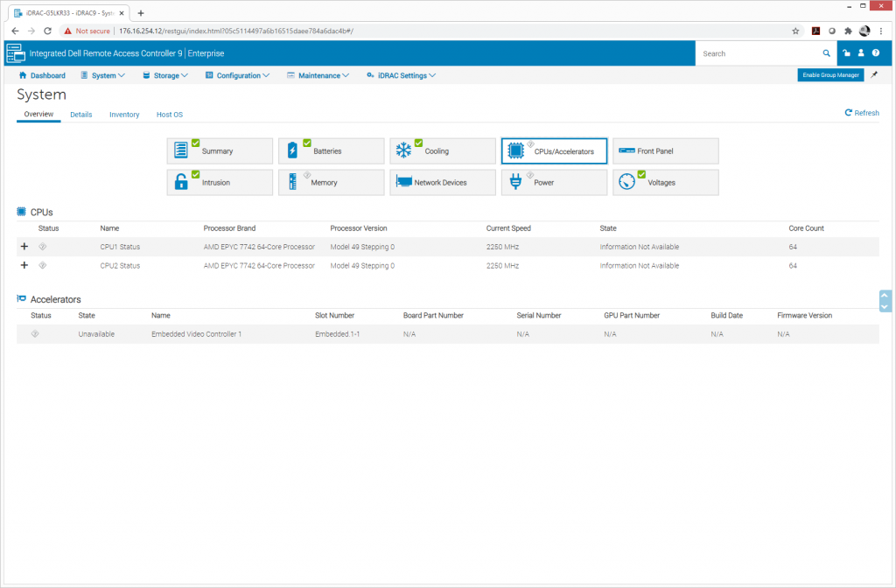Open the iDRAC Settings dropdown menu
The image size is (896, 588).
point(401,75)
